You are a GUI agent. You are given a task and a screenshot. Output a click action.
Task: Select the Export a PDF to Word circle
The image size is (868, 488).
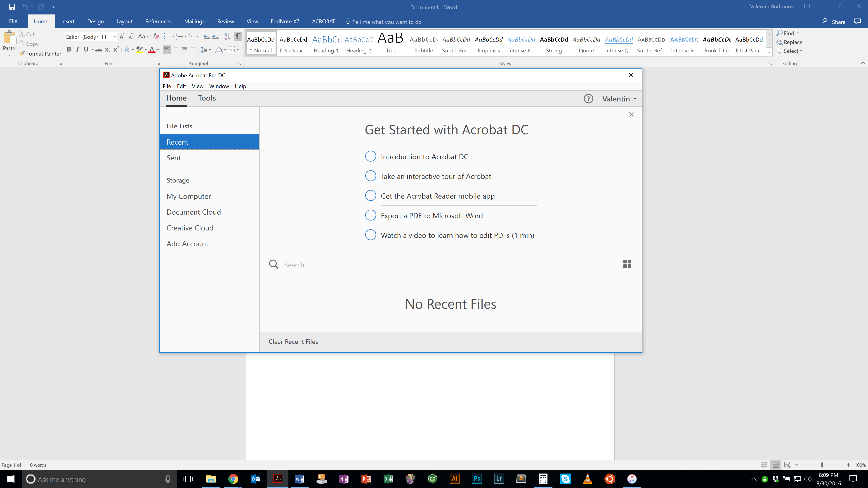point(370,215)
